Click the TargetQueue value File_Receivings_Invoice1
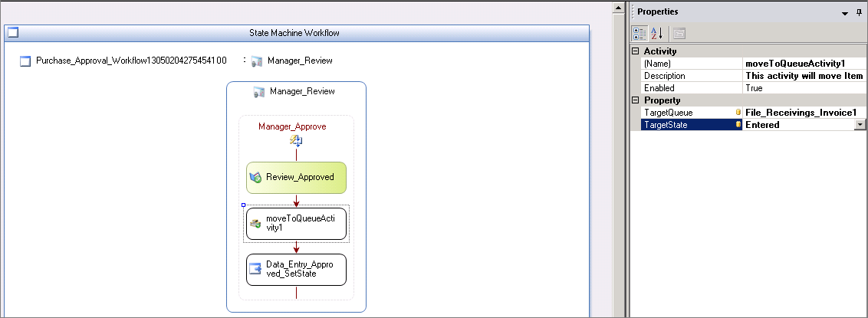This screenshot has width=868, height=318. point(801,113)
